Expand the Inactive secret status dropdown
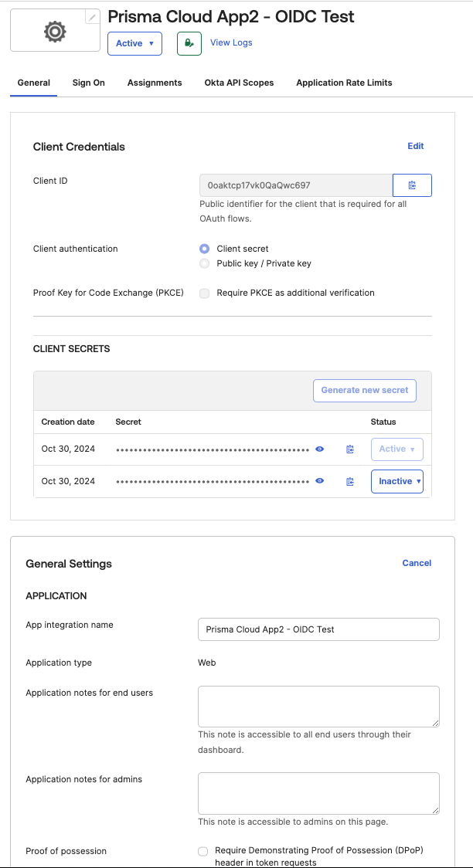This screenshot has width=473, height=868. click(x=397, y=481)
